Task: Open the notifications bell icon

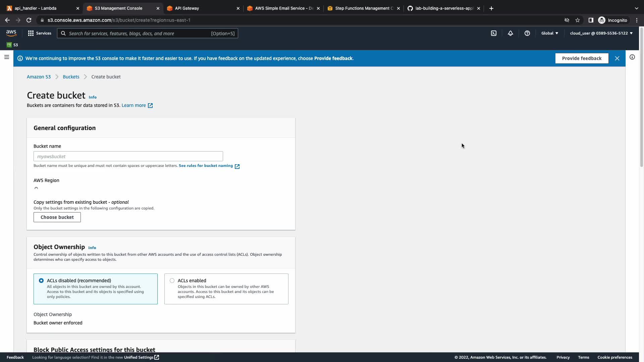Action: coord(510,33)
